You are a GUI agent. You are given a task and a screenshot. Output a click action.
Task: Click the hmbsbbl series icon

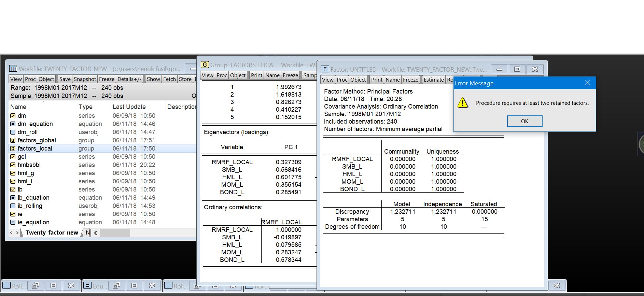click(13, 165)
